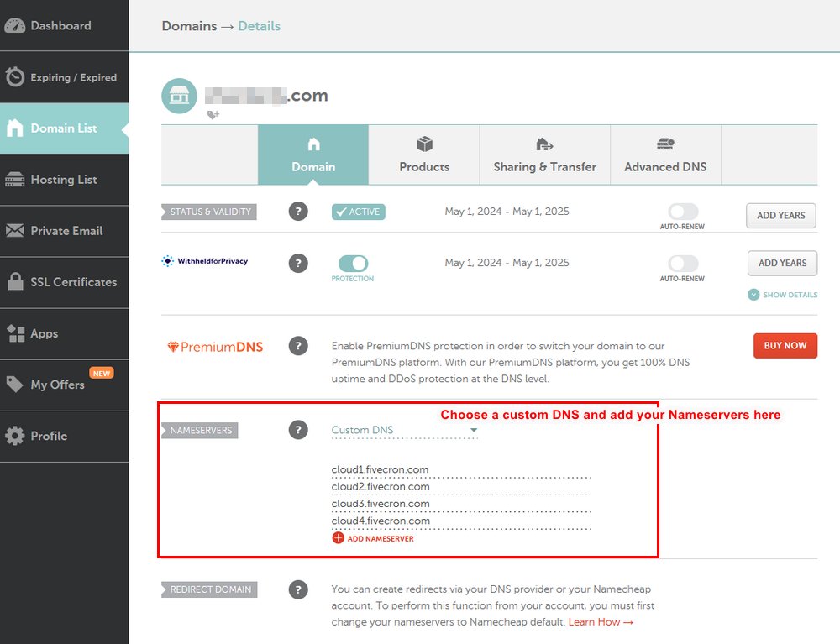840x644 pixels.
Task: Click the Advanced DNS server icon
Action: coord(665,144)
